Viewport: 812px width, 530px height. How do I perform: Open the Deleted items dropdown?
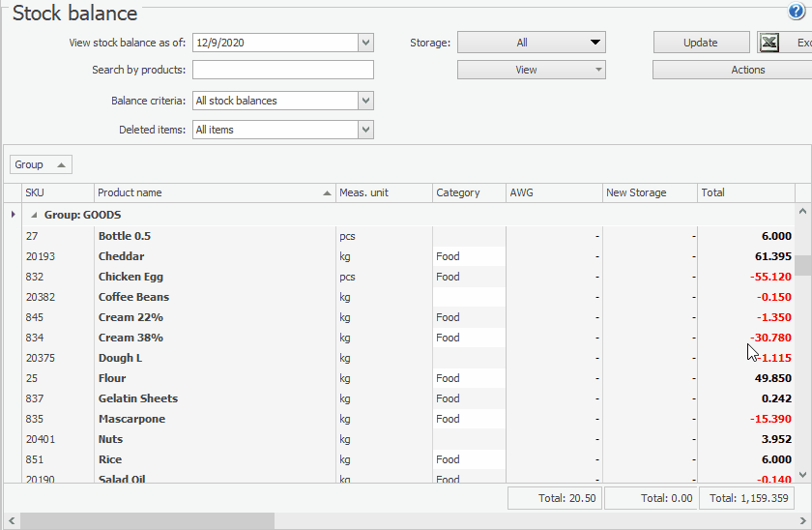click(x=365, y=130)
